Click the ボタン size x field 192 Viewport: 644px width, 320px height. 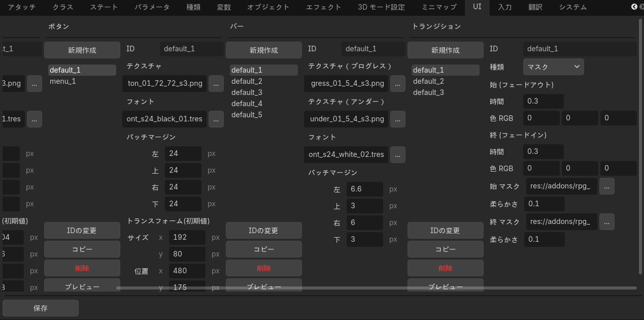(187, 237)
